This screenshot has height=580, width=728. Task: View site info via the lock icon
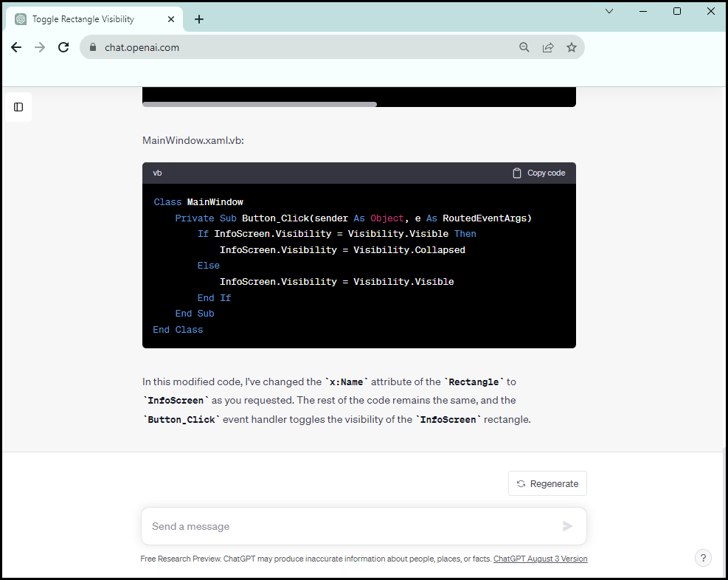click(93, 47)
